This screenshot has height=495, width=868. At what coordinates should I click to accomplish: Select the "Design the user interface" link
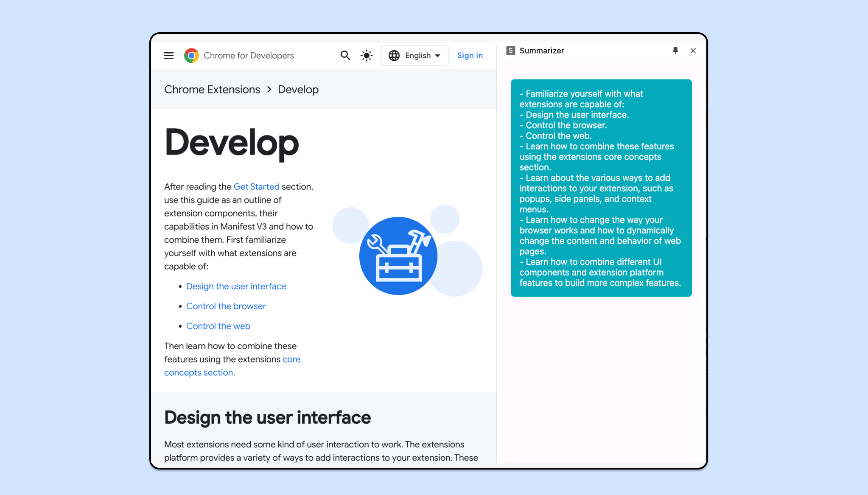(x=236, y=286)
